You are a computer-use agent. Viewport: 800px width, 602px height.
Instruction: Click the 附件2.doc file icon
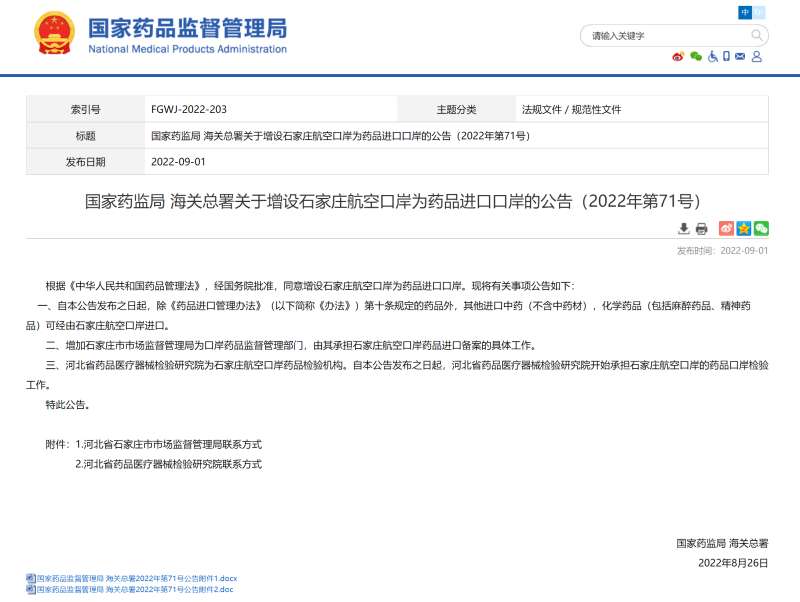click(x=31, y=589)
